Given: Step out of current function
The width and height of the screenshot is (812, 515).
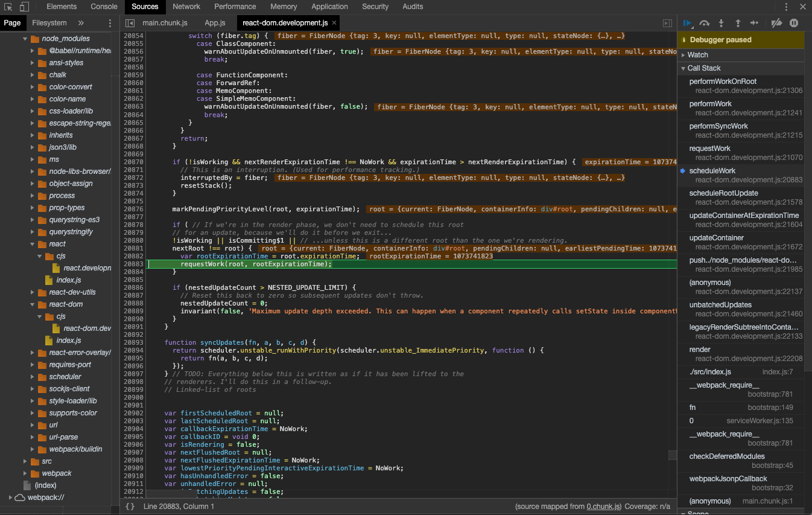Looking at the screenshot, I should [x=737, y=23].
